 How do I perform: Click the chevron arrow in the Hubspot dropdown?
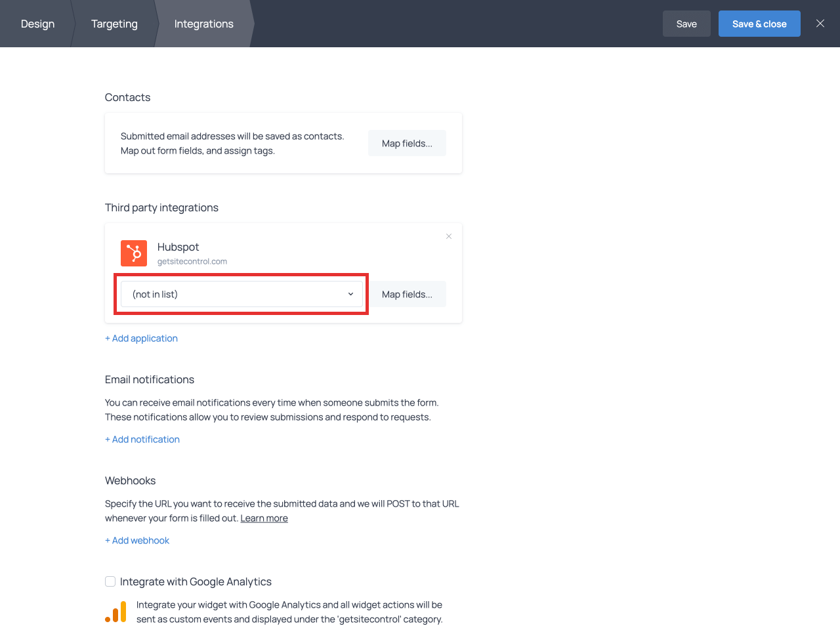[x=350, y=294]
